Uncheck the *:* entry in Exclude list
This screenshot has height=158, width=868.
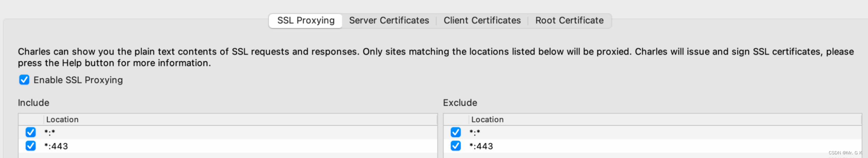(x=456, y=132)
